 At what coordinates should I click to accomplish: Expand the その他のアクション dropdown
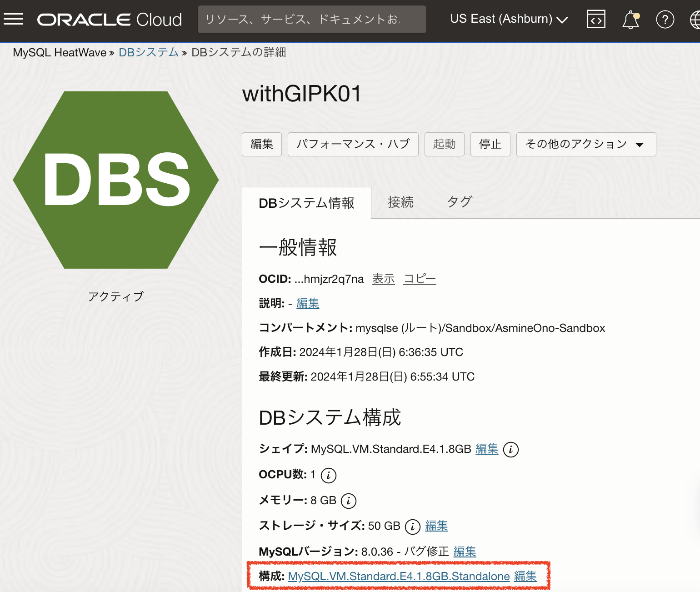pos(586,144)
